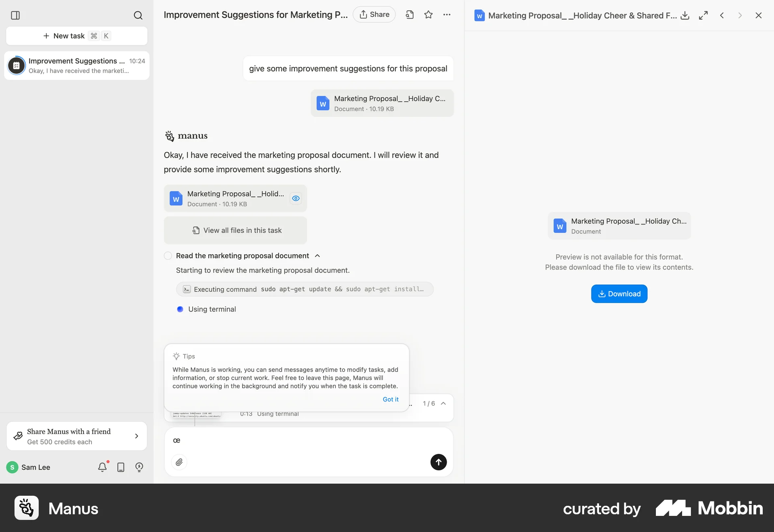Send the message with the arrow button

438,462
